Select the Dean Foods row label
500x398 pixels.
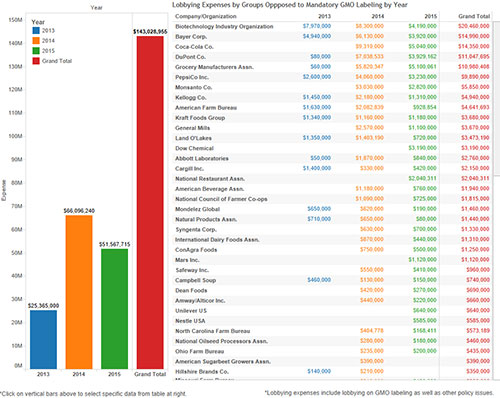point(191,291)
